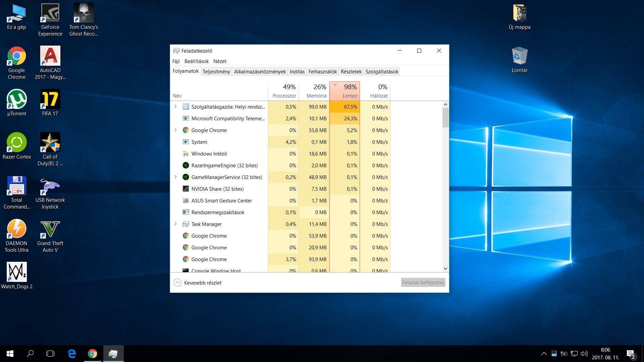Open the Beállítások menu

click(x=196, y=61)
